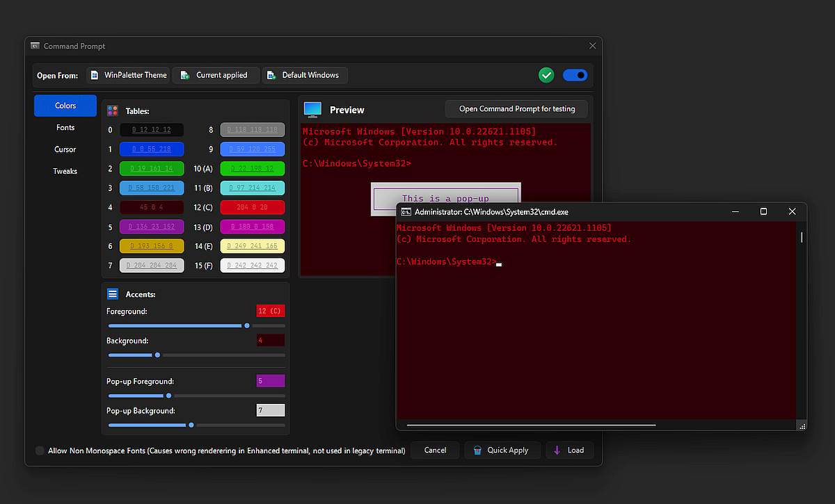
Task: Click the Pop-up Background slider handle
Action: (x=191, y=425)
